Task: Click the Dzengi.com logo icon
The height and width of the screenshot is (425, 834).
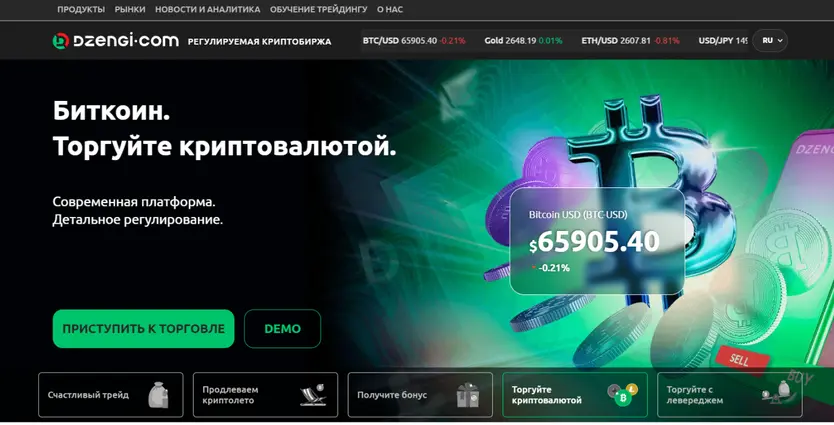Action: (61, 40)
